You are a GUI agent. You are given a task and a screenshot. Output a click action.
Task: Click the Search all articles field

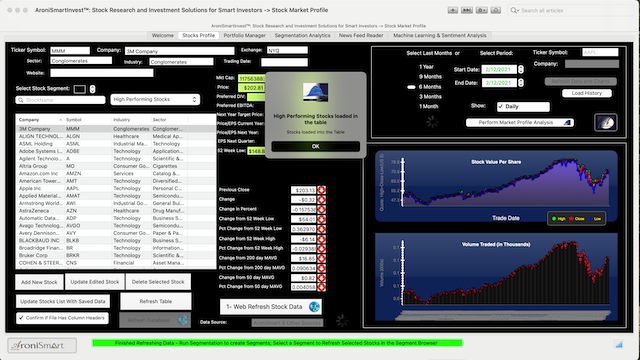(570, 11)
